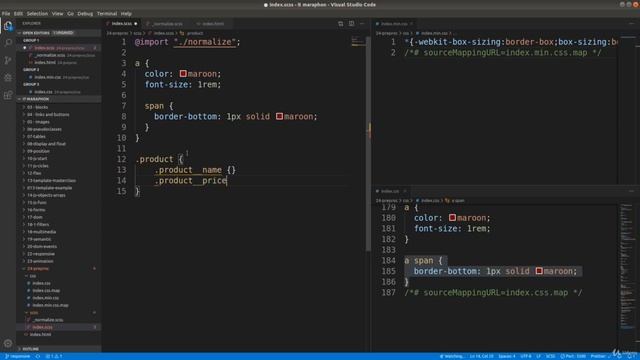Open the Debug menu
The height and width of the screenshot is (360, 640).
(x=85, y=13)
